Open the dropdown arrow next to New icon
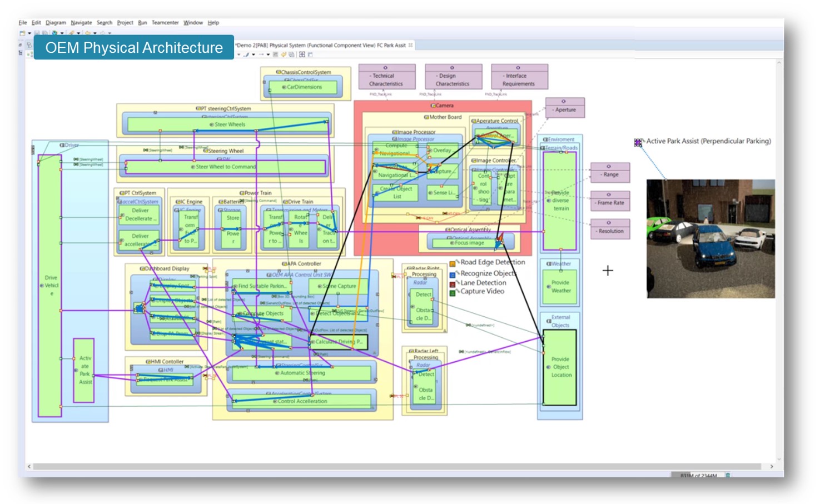Screen dimensions: 820x504 tap(29, 32)
